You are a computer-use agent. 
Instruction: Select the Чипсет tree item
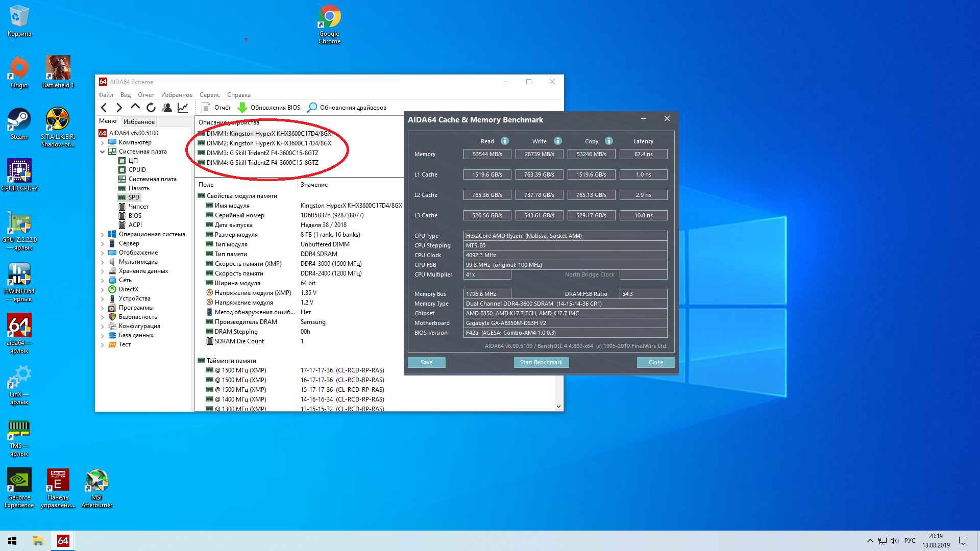[138, 207]
